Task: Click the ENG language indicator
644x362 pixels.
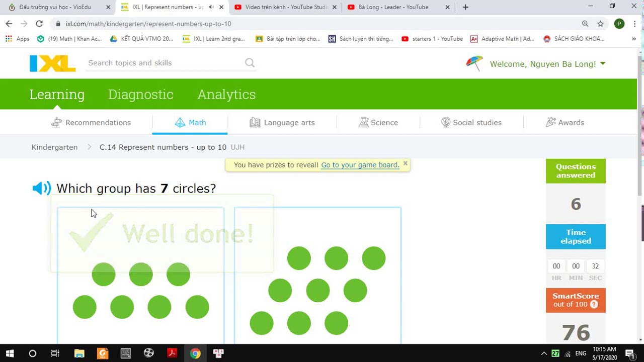Action: point(581,353)
